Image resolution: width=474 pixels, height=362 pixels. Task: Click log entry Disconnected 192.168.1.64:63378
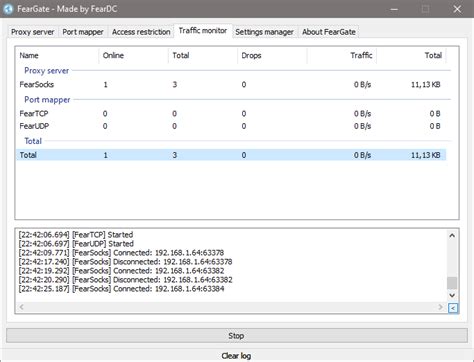[125, 262]
